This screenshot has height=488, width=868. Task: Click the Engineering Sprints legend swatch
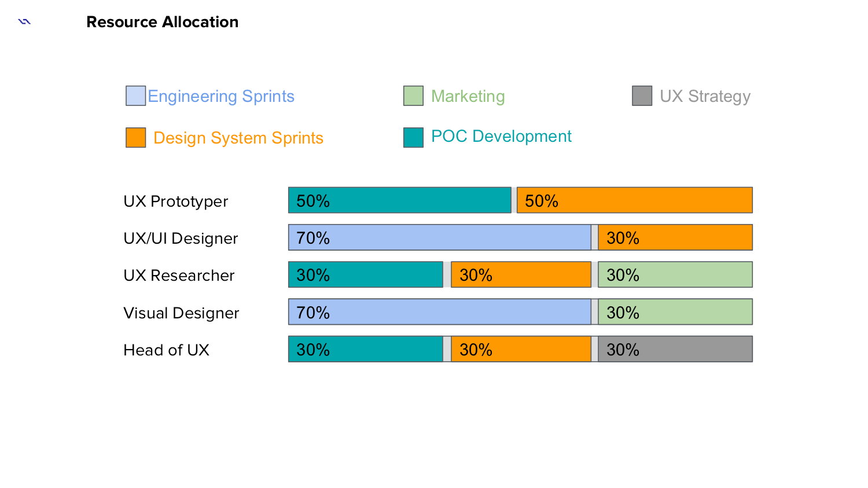tap(135, 96)
